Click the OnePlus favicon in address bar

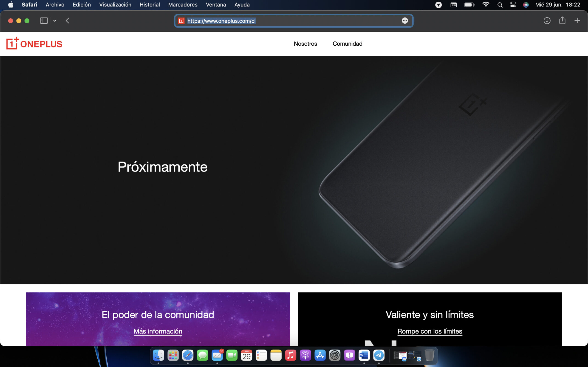point(181,21)
